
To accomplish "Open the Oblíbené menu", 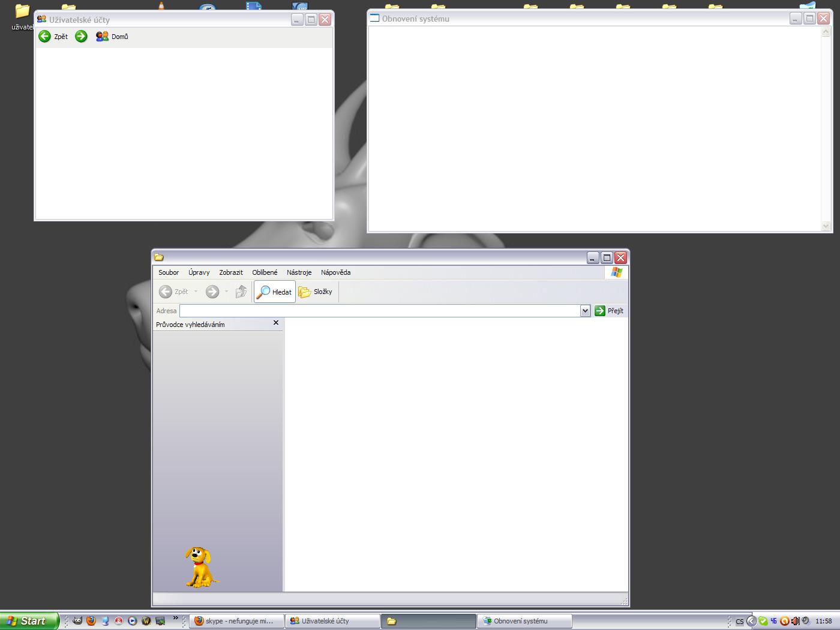I will pyautogui.click(x=265, y=272).
